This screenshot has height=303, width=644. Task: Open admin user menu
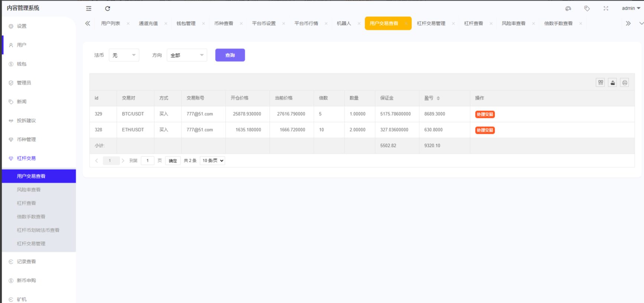point(631,8)
